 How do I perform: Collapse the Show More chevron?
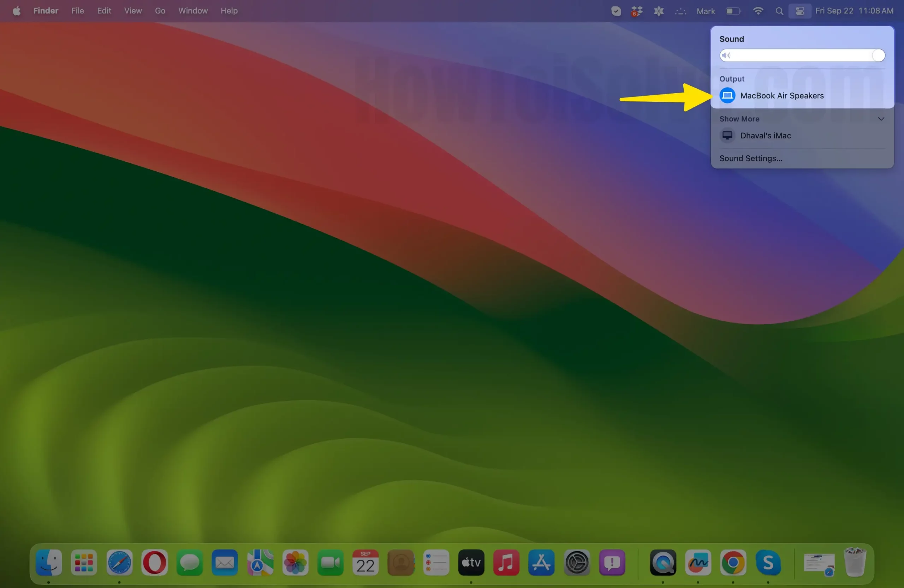click(x=881, y=119)
